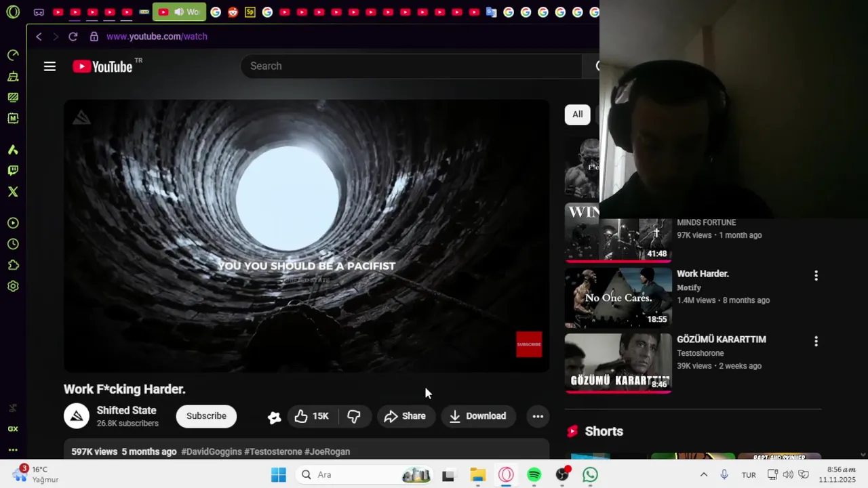This screenshot has width=868, height=488.
Task: Select the active audio-playing Wo tab
Action: click(x=179, y=12)
